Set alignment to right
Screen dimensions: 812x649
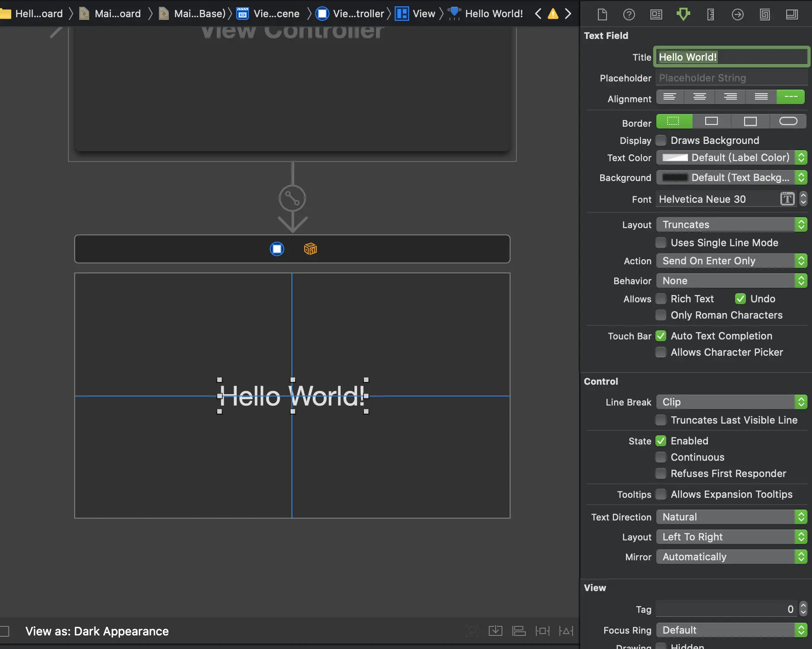click(731, 97)
